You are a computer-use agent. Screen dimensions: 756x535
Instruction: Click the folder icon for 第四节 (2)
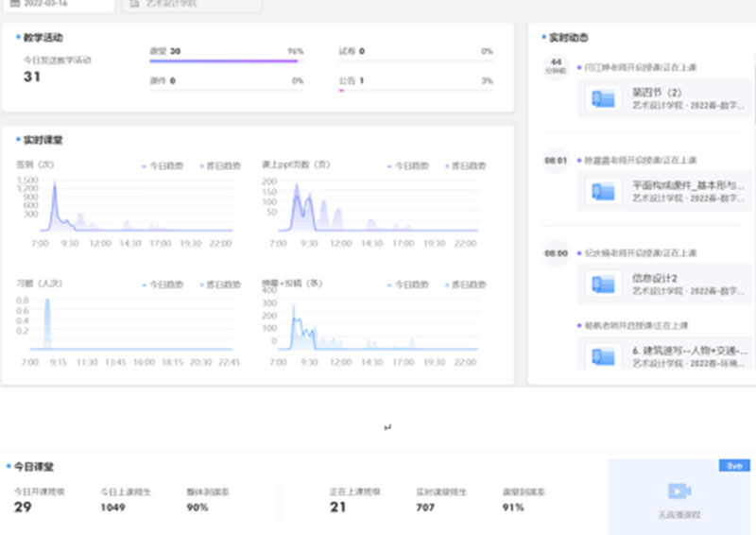coord(601,99)
